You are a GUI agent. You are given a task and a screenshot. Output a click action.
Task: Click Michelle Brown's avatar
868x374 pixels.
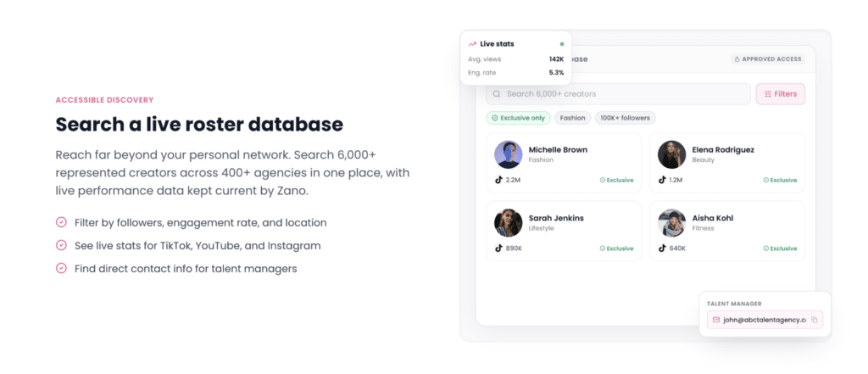point(509,154)
